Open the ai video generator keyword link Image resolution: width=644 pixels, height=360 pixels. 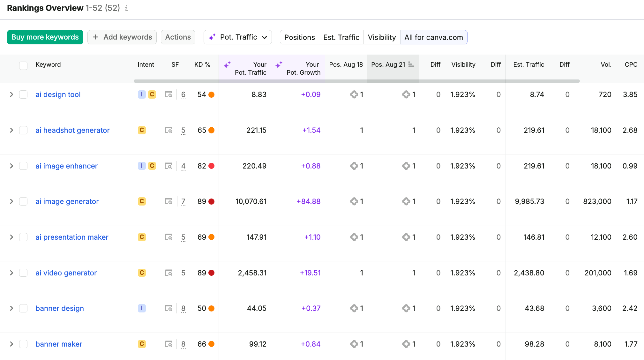66,273
